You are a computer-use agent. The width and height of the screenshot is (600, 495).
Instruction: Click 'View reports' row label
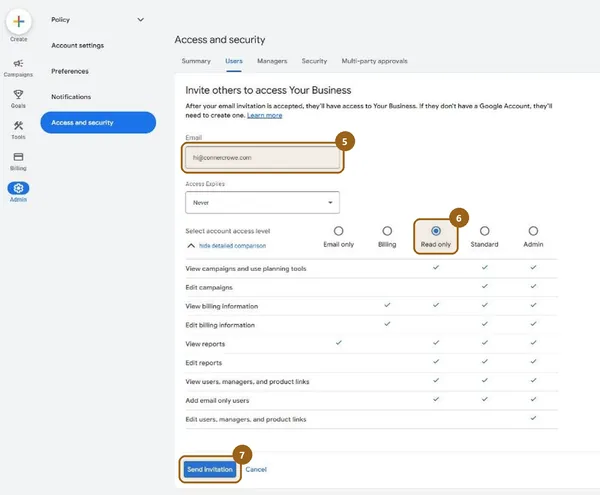[x=205, y=344]
